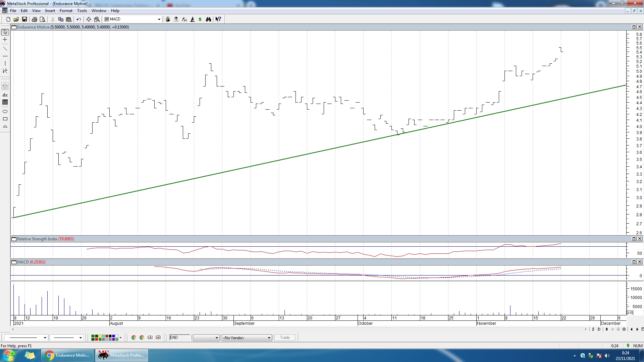Viewport: 644px width, 362px height.
Task: Select the crosshair plus tool in sidebar
Action: click(5, 40)
